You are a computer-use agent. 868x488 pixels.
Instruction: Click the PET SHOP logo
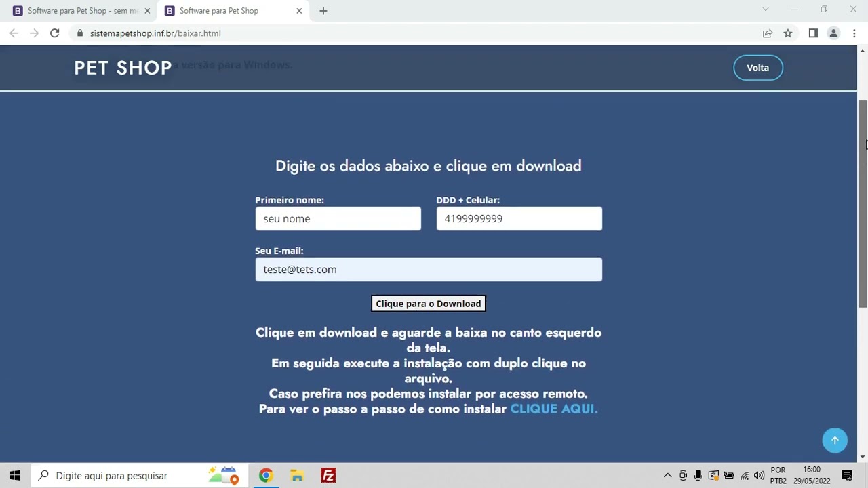pos(123,68)
